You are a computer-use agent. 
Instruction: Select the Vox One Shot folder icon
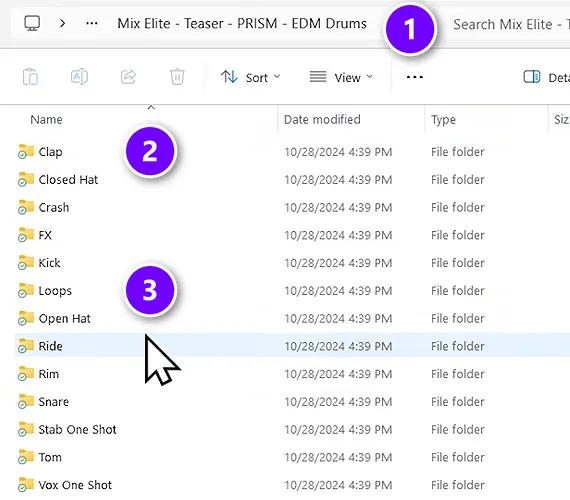[26, 484]
